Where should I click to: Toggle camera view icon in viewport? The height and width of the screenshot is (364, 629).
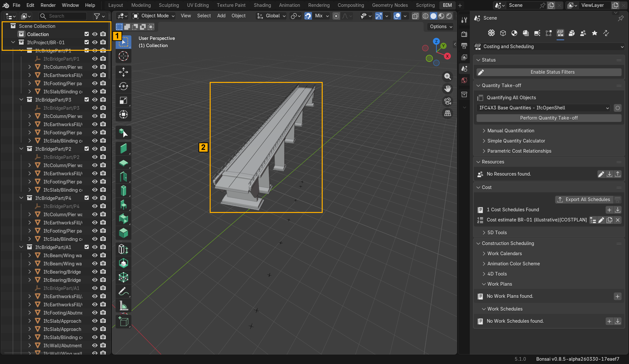448,101
